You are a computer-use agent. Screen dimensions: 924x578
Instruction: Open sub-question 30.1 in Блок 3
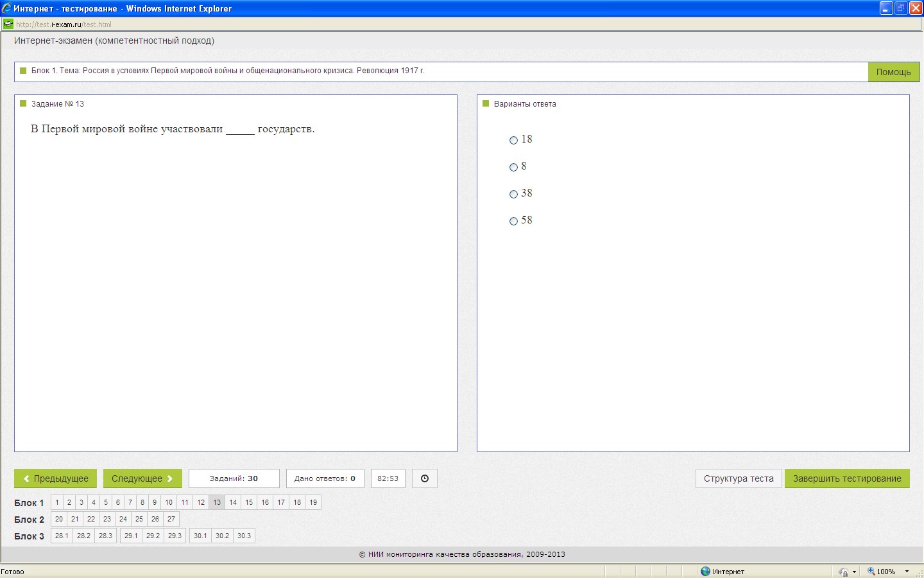(200, 536)
